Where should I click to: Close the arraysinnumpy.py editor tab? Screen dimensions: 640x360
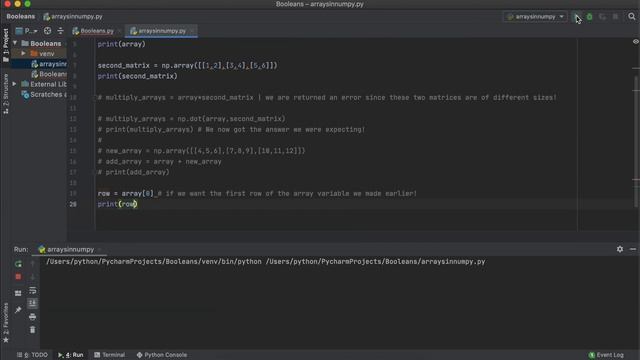[x=192, y=31]
